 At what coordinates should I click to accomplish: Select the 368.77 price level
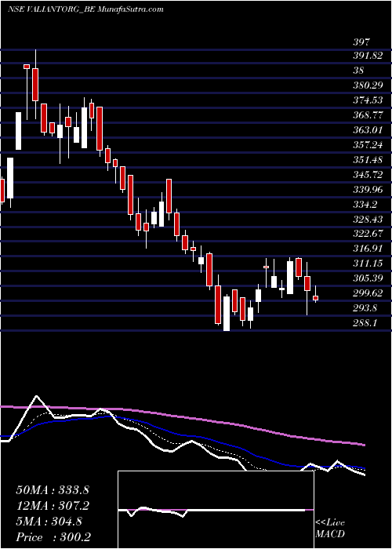tap(368, 115)
